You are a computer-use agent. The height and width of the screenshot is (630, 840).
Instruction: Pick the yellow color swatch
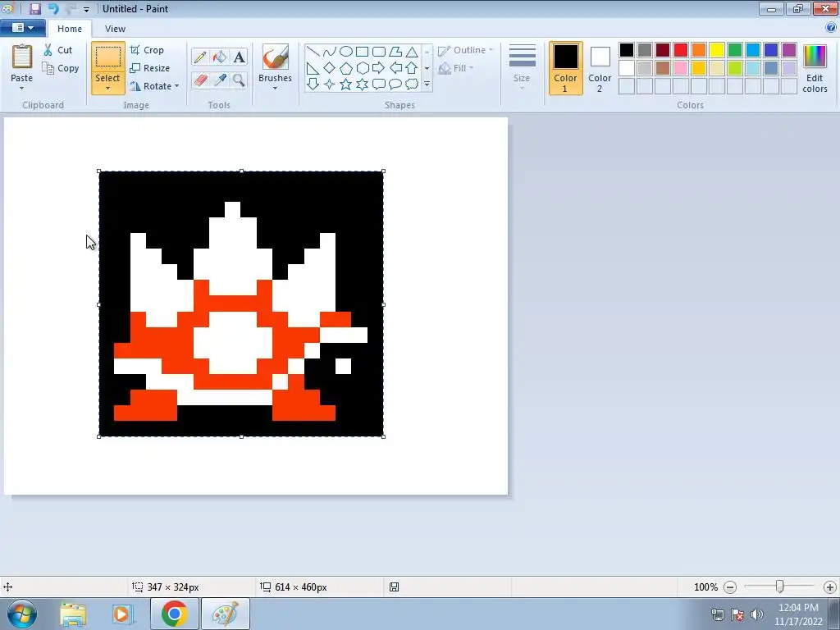coord(717,50)
